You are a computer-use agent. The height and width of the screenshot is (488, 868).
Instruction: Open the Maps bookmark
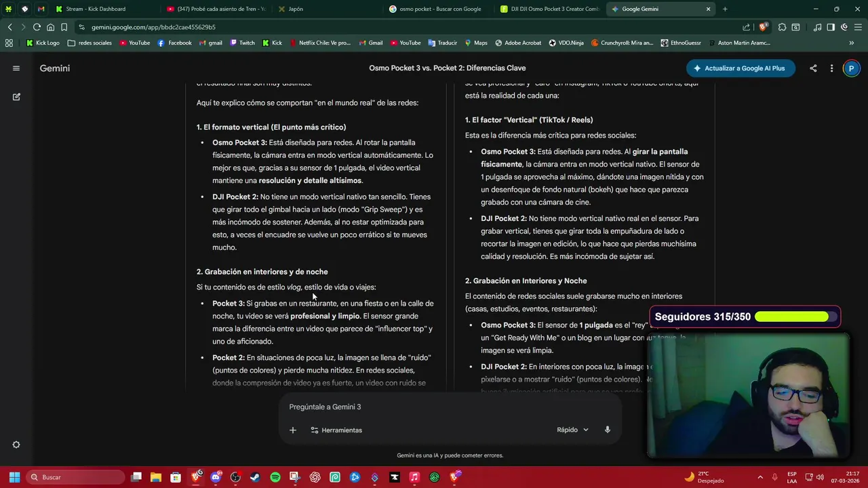(x=476, y=43)
